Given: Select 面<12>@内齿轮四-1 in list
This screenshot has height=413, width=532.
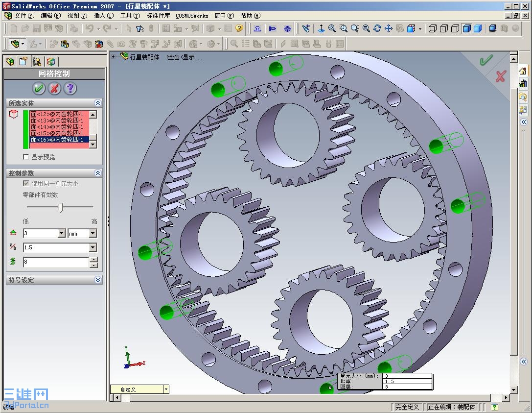Looking at the screenshot, I should click(x=59, y=114).
